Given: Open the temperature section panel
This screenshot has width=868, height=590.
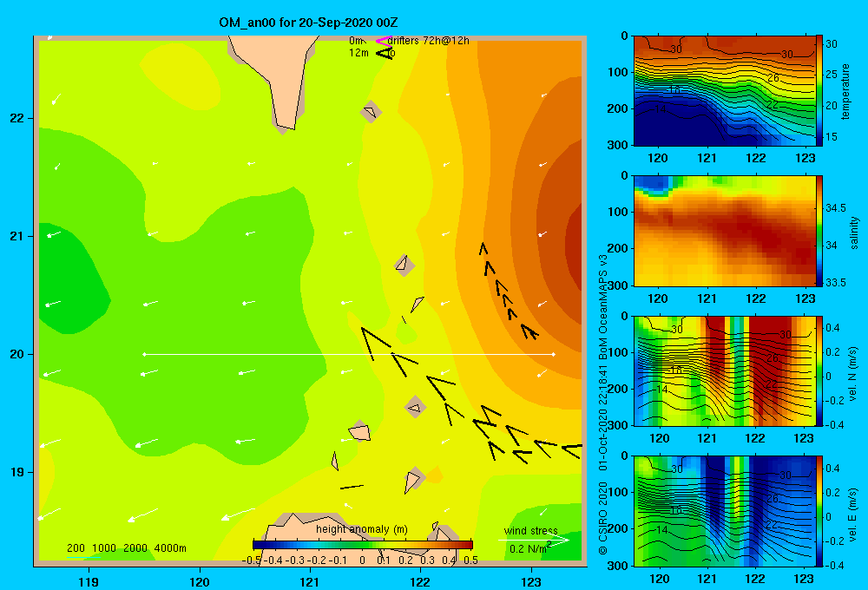Looking at the screenshot, I should tap(725, 91).
